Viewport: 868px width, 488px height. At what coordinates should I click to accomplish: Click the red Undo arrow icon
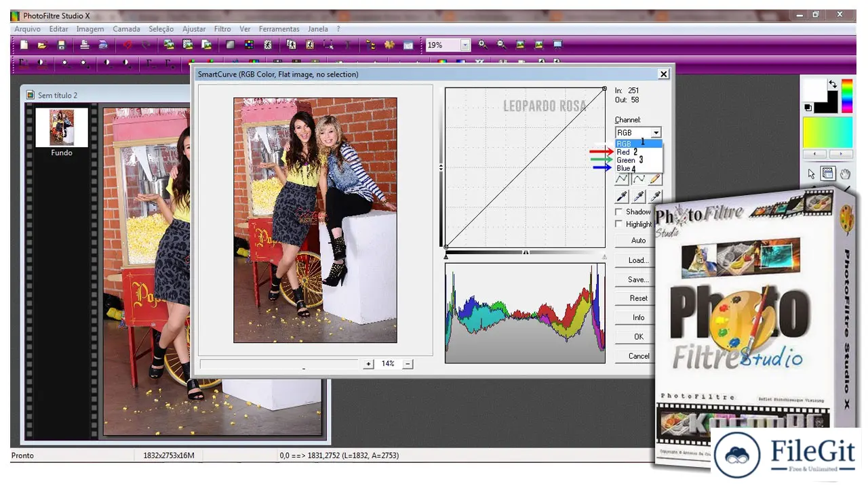(127, 45)
